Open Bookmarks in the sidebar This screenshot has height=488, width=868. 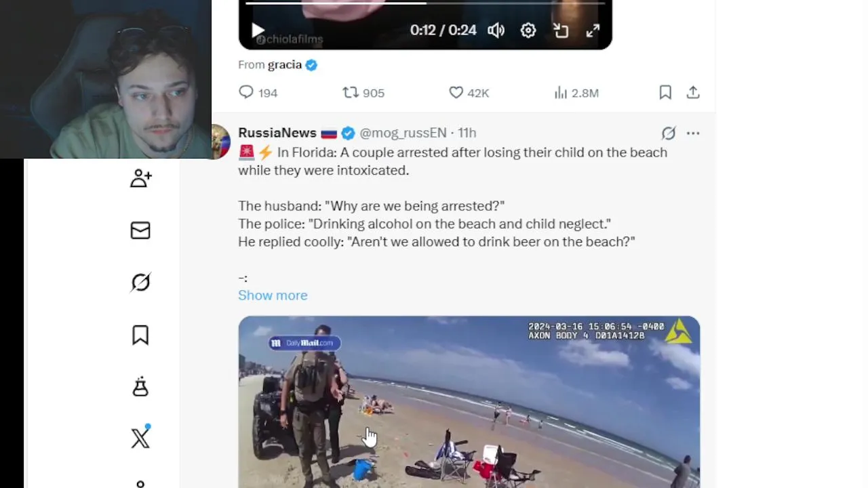(x=140, y=335)
